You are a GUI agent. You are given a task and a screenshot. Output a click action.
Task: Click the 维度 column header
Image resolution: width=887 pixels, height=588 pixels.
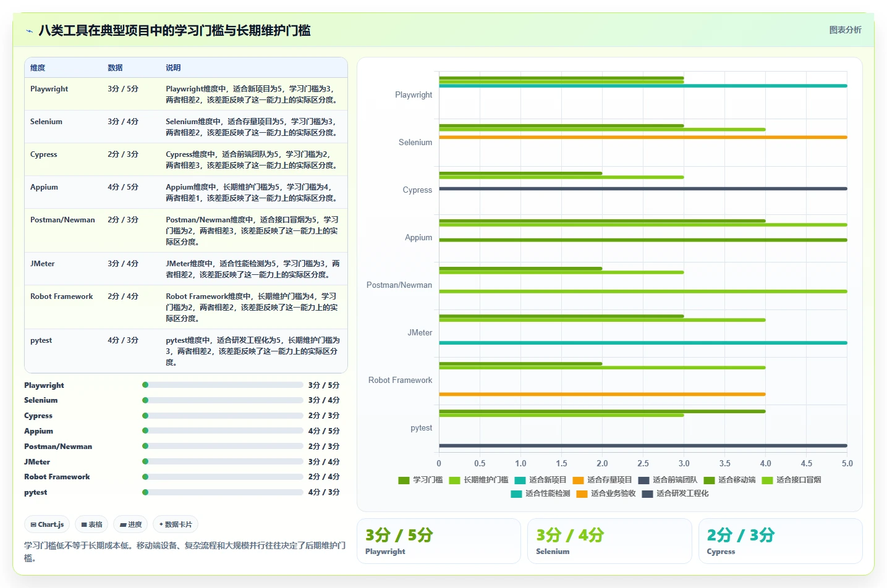[38, 68]
